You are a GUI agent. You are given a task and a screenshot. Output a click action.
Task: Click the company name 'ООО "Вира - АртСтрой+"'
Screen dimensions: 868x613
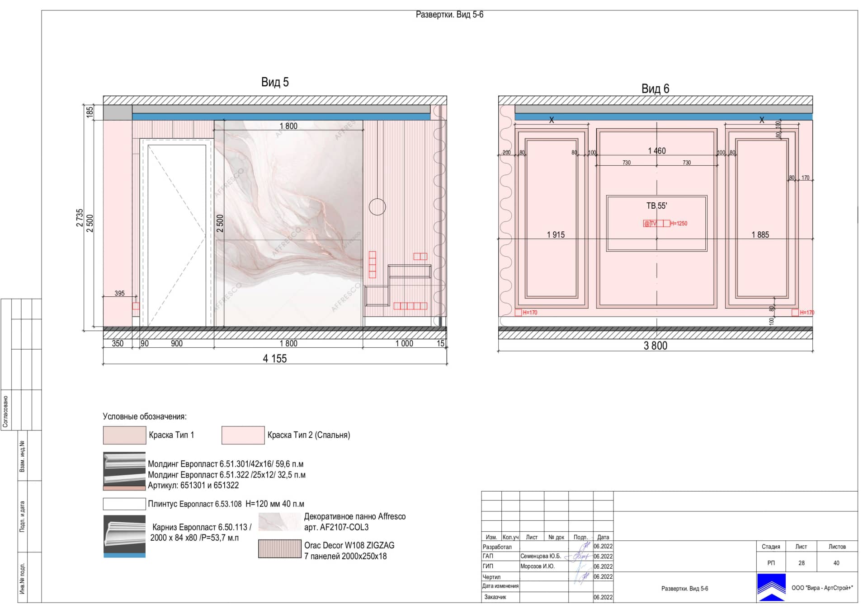coord(822,588)
